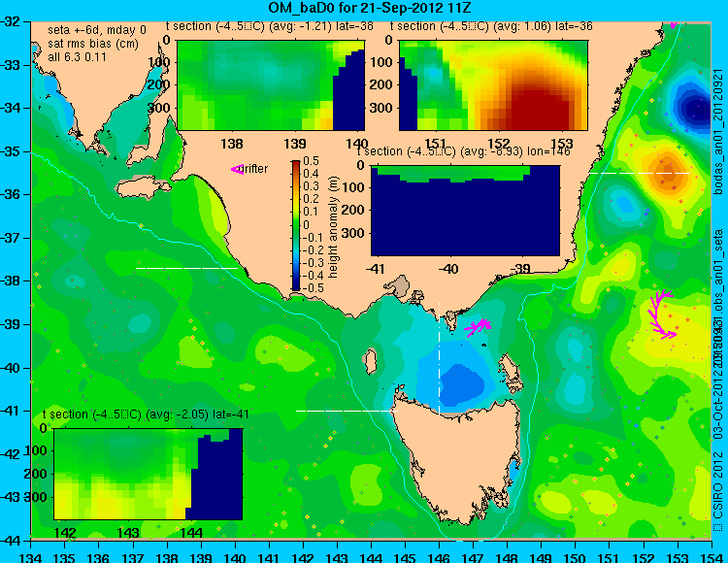728x563 pixels.
Task: Click the white dashed section line at lat -36
Action: pos(640,173)
